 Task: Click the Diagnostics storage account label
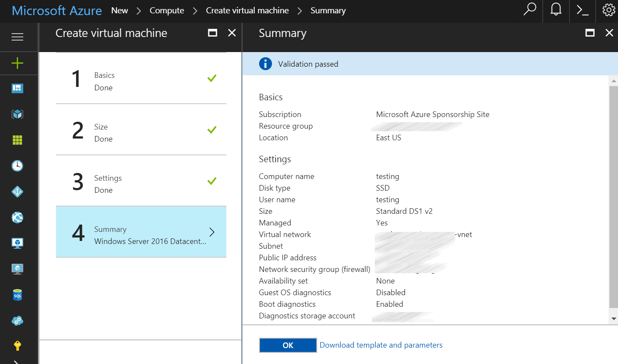tap(307, 316)
